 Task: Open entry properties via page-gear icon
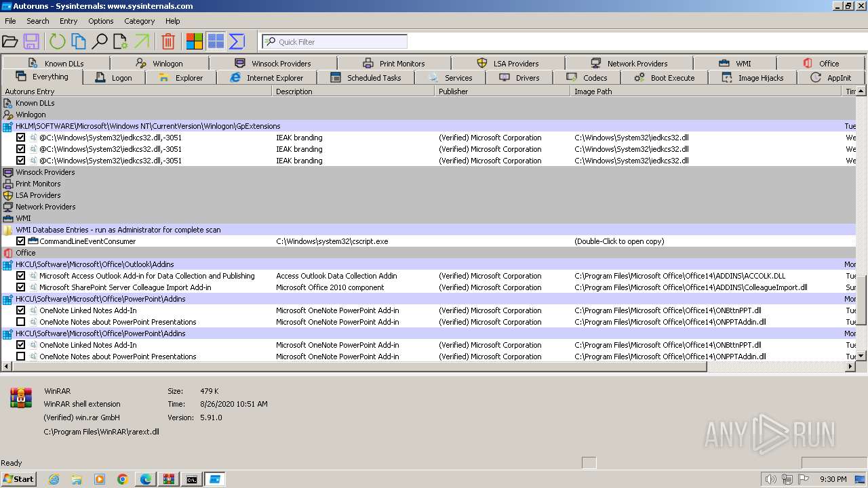[x=121, y=42]
